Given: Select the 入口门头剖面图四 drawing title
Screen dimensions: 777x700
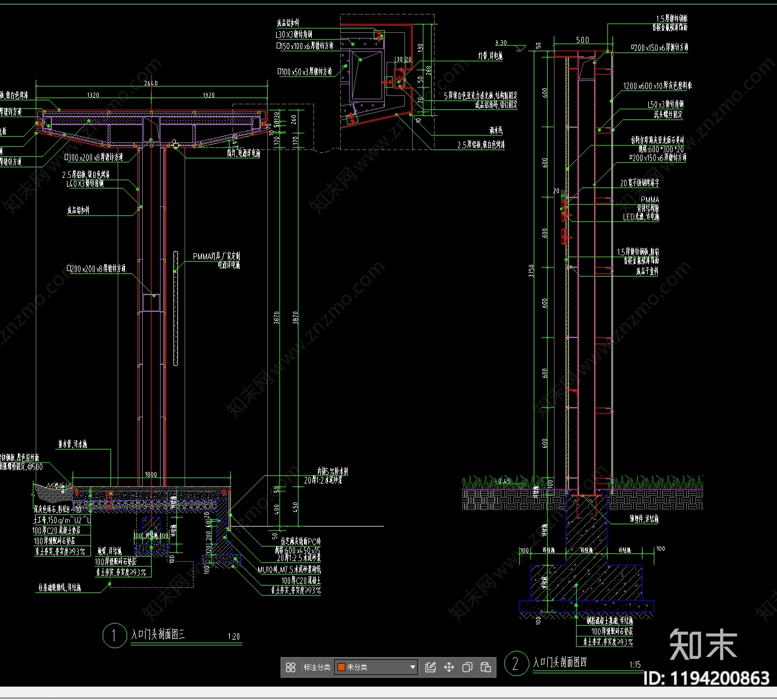Looking at the screenshot, I should pyautogui.click(x=559, y=663).
